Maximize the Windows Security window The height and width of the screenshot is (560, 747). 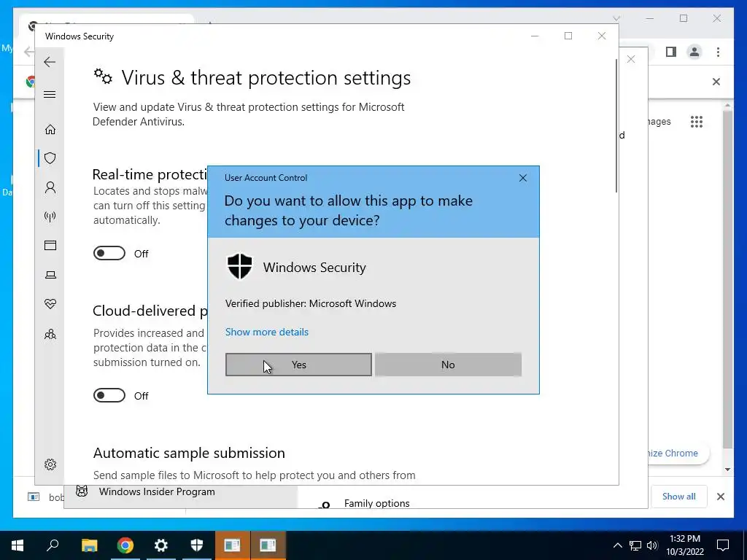click(568, 36)
